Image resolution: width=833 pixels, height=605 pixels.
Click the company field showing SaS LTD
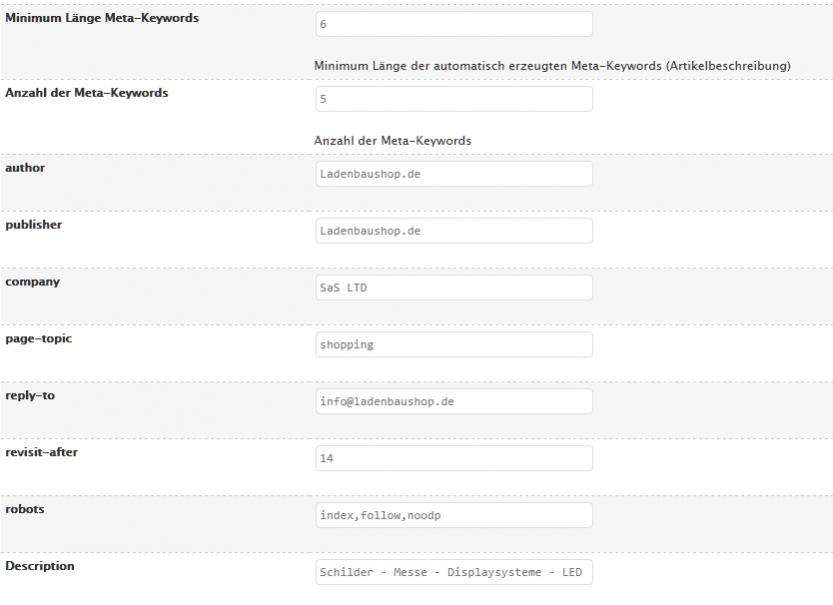[453, 288]
